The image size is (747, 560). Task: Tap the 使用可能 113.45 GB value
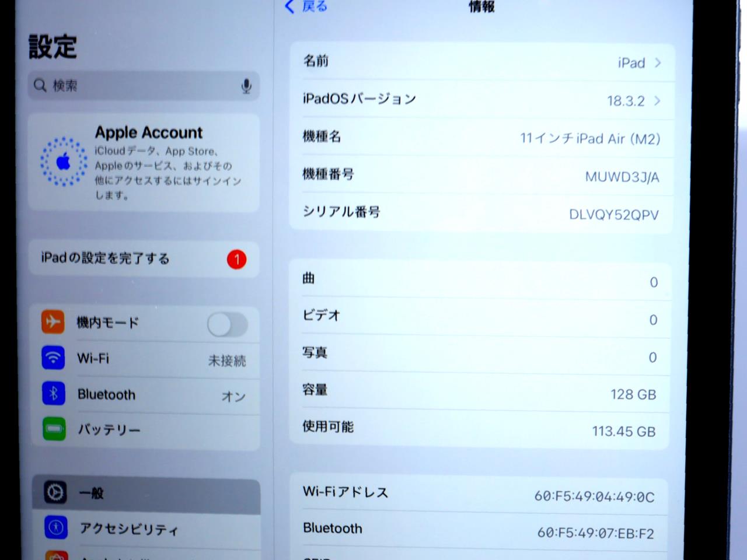coord(624,432)
